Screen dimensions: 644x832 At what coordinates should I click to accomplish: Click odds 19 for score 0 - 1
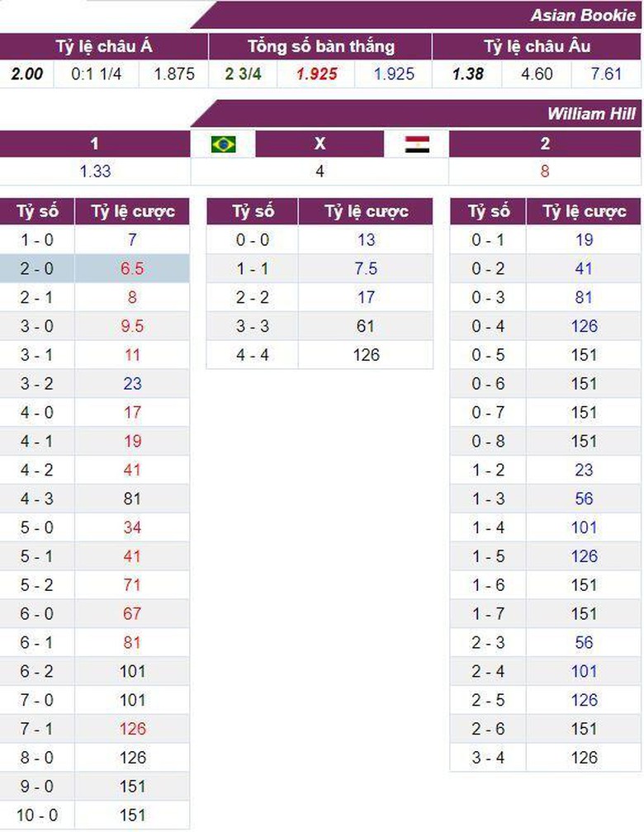click(584, 239)
